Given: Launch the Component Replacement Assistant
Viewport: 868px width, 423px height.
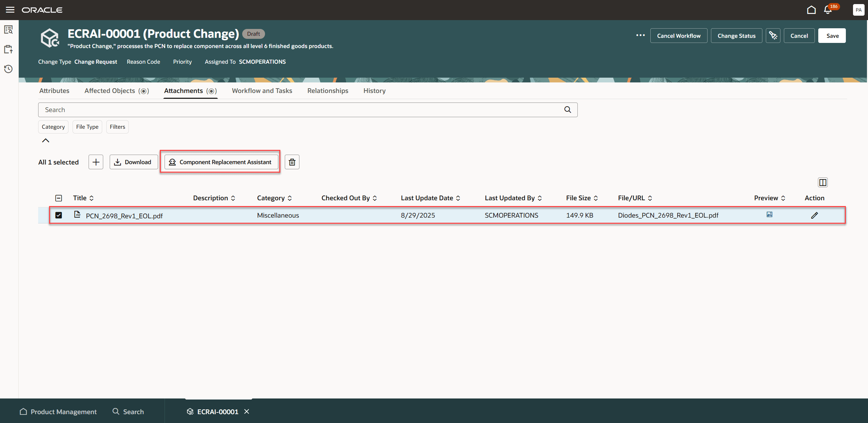Looking at the screenshot, I should (x=220, y=162).
